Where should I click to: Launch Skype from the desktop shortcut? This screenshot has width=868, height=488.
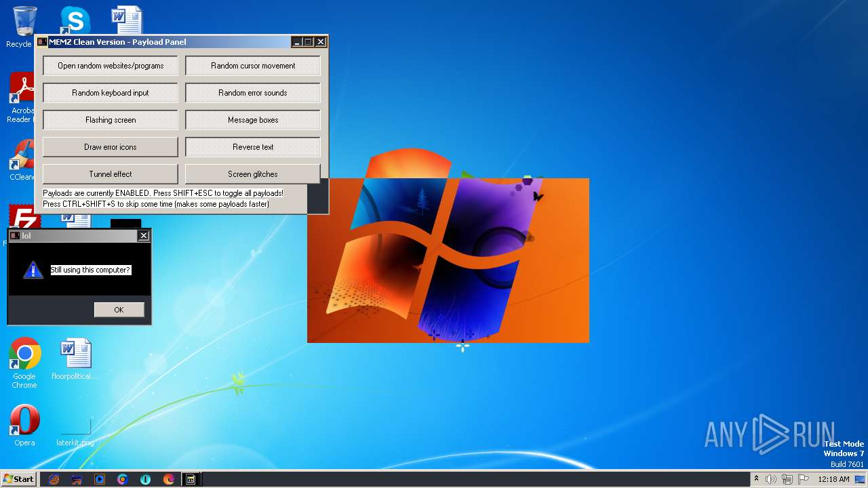(x=75, y=20)
